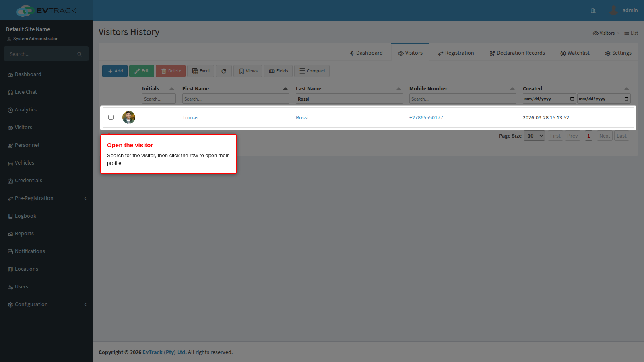Open the Watchlist tab
This screenshot has width=644, height=362.
pos(575,53)
